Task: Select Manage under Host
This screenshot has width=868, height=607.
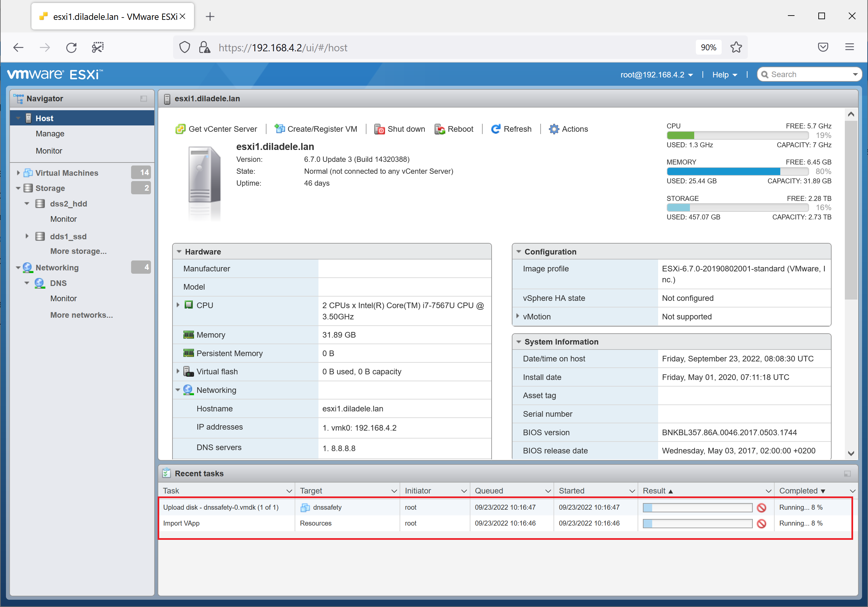Action: tap(50, 134)
